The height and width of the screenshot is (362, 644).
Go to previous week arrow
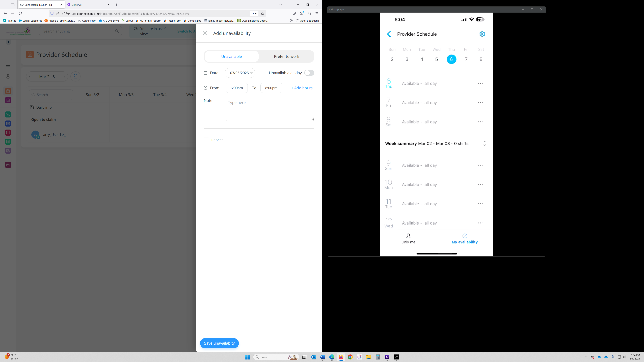click(x=30, y=77)
